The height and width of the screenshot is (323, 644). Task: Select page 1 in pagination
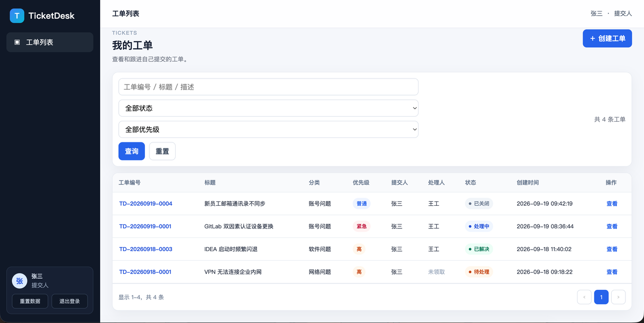coord(601,297)
